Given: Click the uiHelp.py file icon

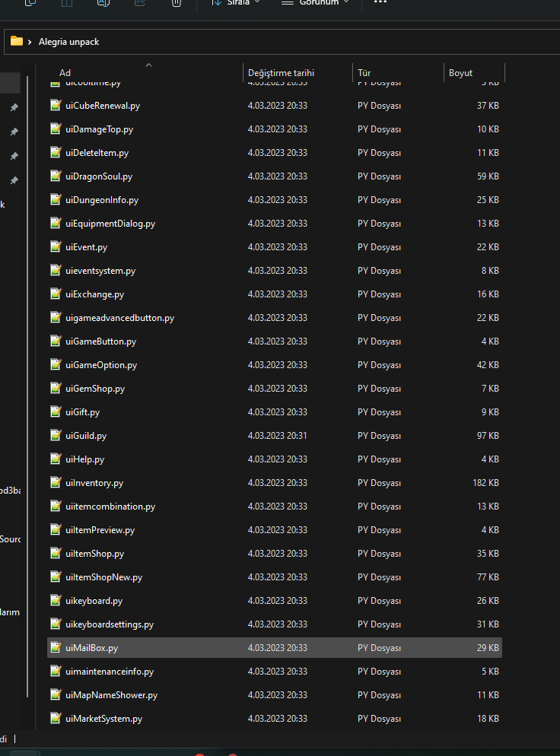Looking at the screenshot, I should point(56,459).
